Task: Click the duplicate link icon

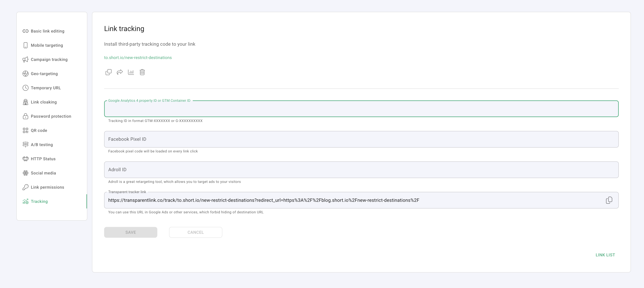Action: coord(109,72)
